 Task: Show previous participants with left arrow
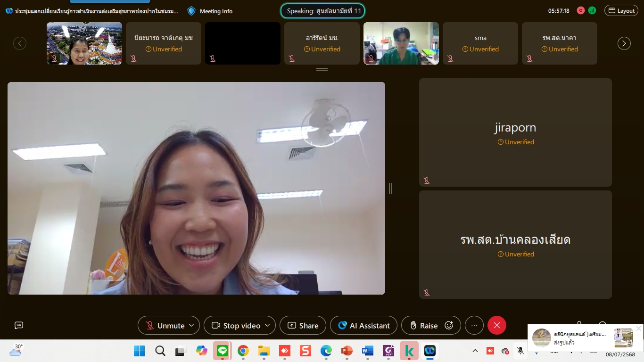20,43
